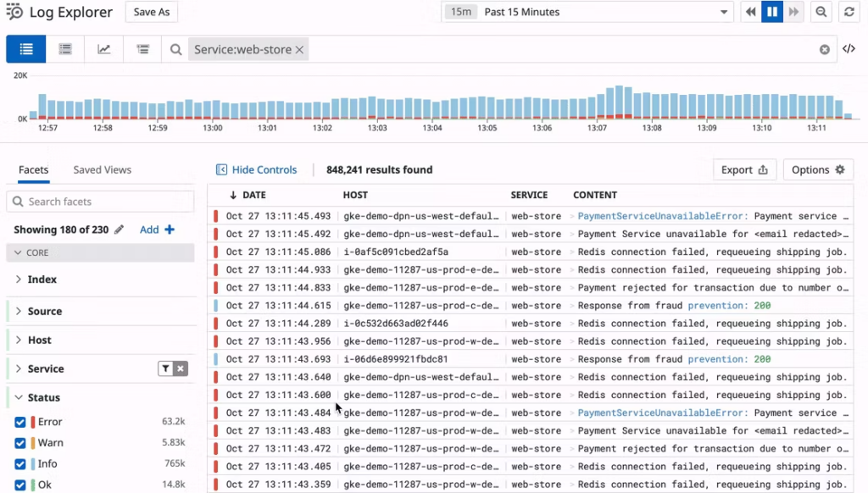Click the Log Explorer logo icon
Image resolution: width=868 pixels, height=493 pixels.
[x=14, y=12]
